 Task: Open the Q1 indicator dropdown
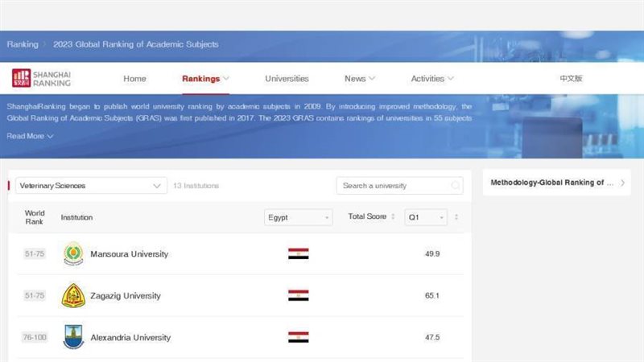click(x=425, y=217)
